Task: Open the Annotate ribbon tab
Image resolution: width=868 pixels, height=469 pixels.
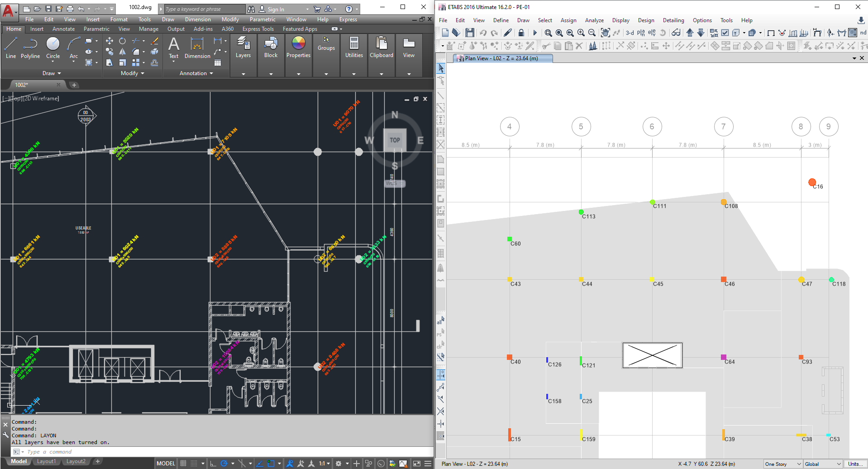Action: (63, 29)
